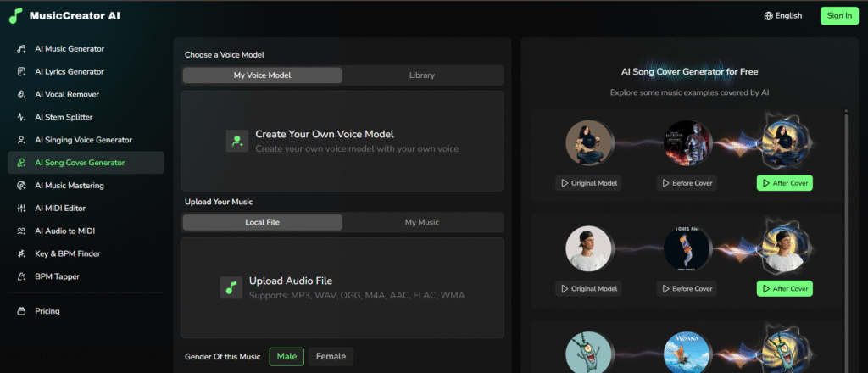
Task: Click the Upload Audio File title
Action: click(291, 281)
